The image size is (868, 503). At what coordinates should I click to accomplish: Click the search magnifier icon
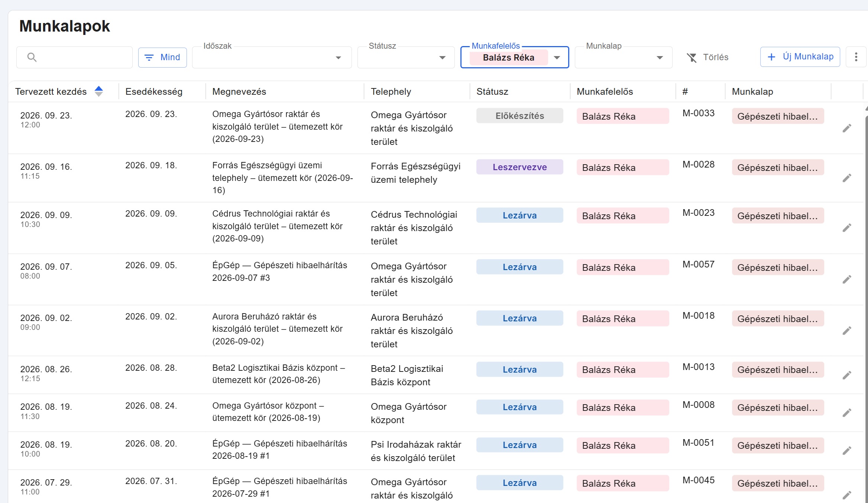pyautogui.click(x=32, y=57)
